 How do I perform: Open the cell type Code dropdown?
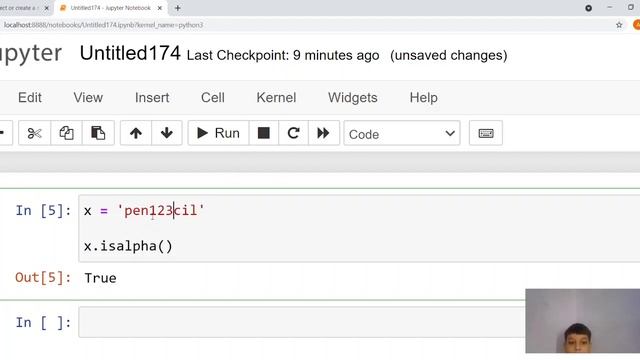[402, 133]
